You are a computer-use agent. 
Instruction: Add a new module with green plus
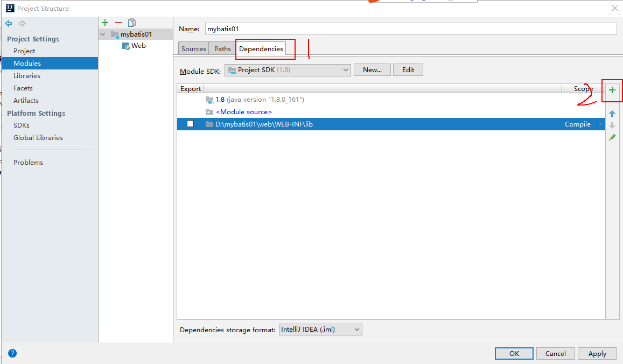coord(105,23)
